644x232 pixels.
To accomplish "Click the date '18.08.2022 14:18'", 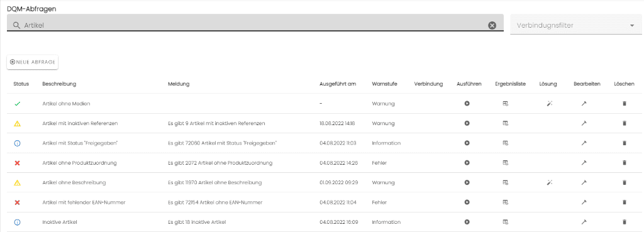I will click(x=337, y=123).
